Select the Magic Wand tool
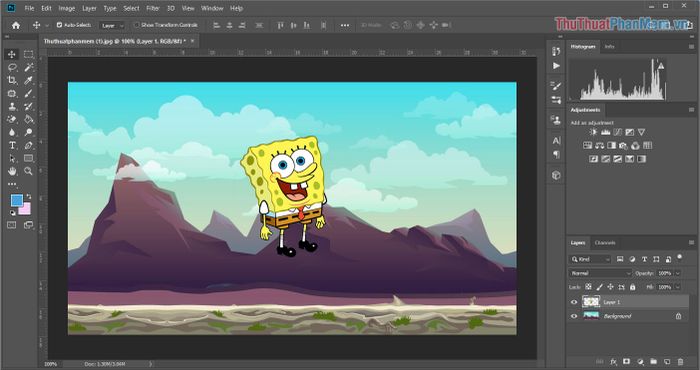The height and width of the screenshot is (370, 700). coord(29,67)
